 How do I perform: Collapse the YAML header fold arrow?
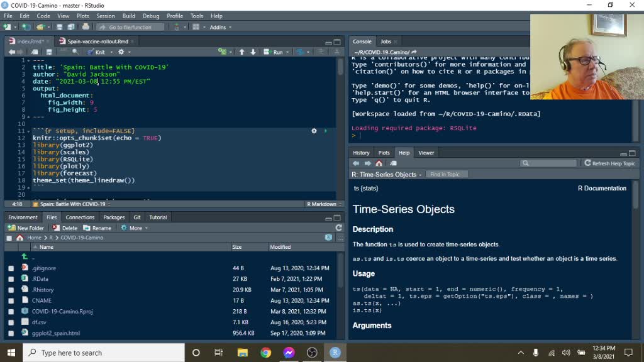coord(28,60)
